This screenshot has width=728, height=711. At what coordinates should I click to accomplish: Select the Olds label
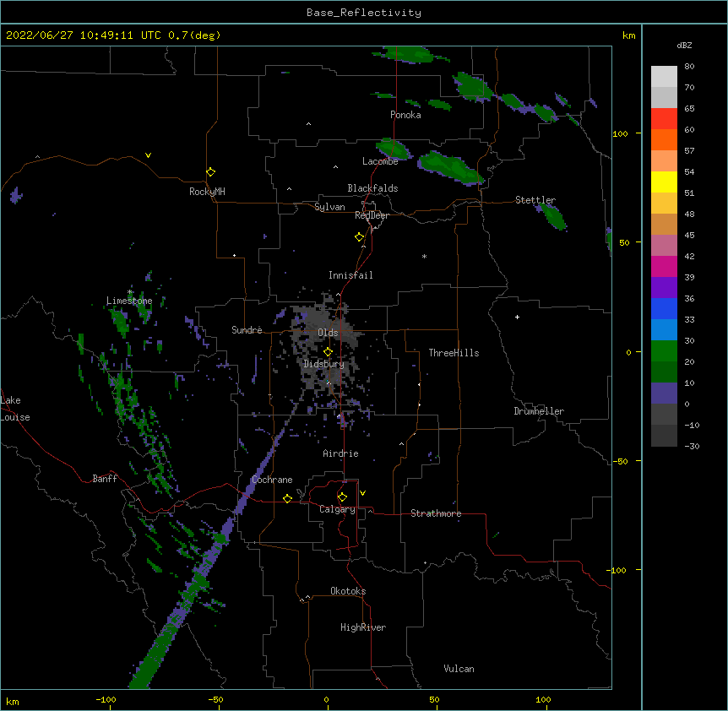point(328,333)
